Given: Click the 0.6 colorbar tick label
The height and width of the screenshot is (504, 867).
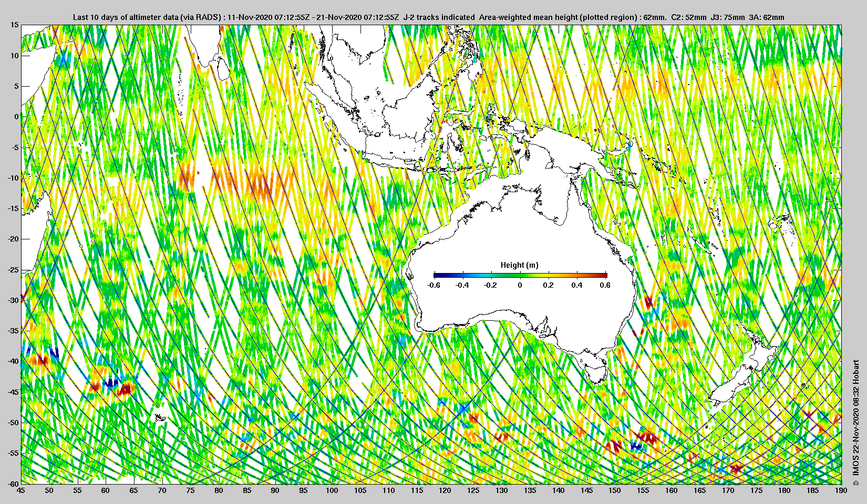Looking at the screenshot, I should click(x=605, y=286).
